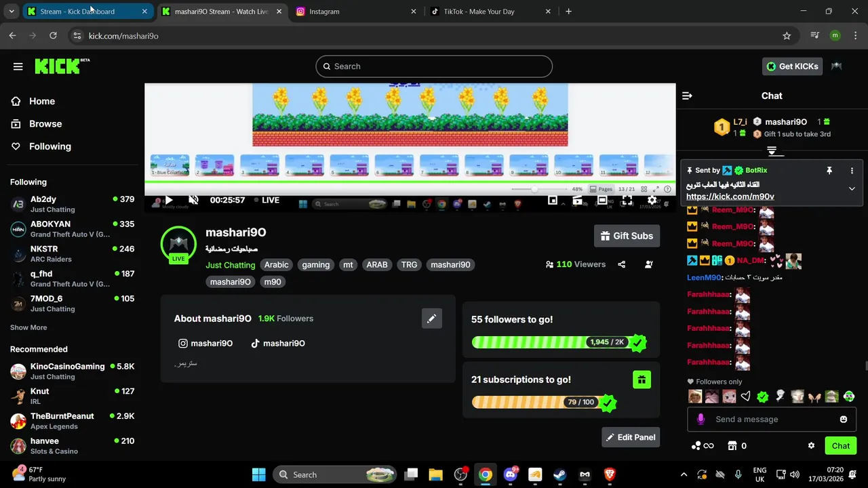Unmute the stream audio
868x488 pixels.
(x=193, y=200)
